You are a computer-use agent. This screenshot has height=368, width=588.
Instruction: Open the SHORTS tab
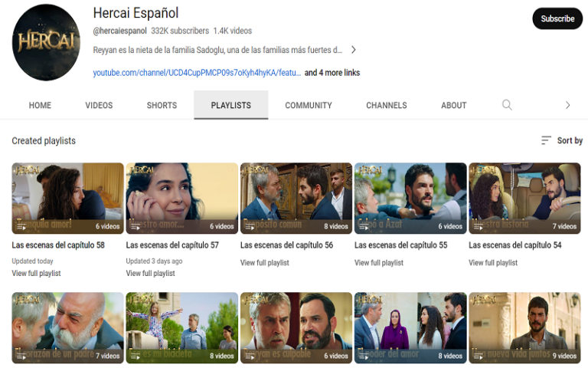162,106
